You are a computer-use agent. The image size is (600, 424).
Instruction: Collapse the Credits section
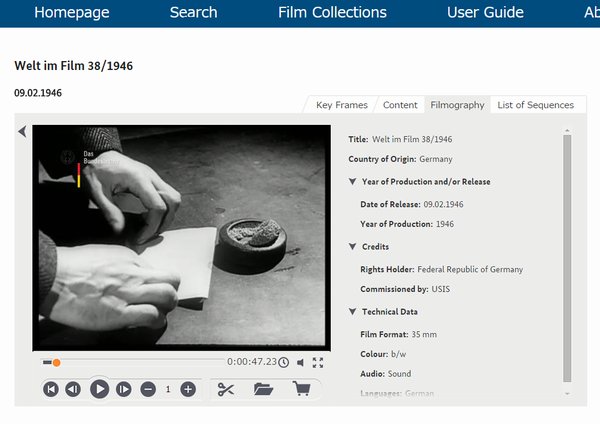click(x=352, y=246)
